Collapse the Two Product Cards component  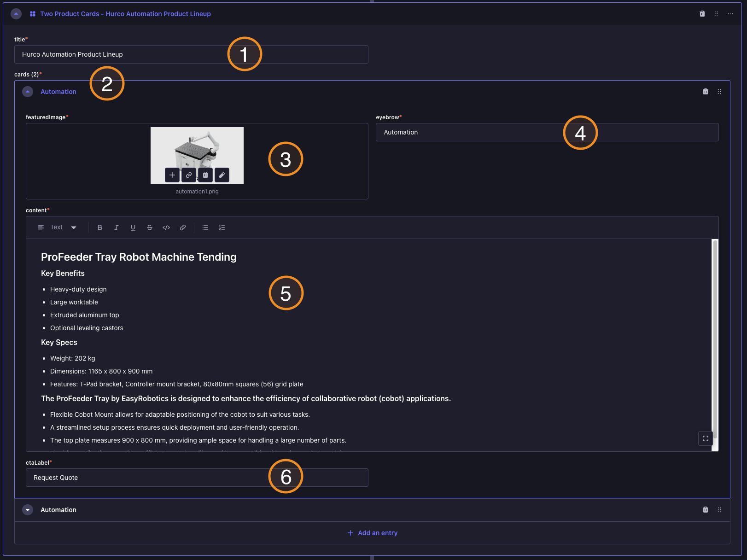tap(16, 14)
